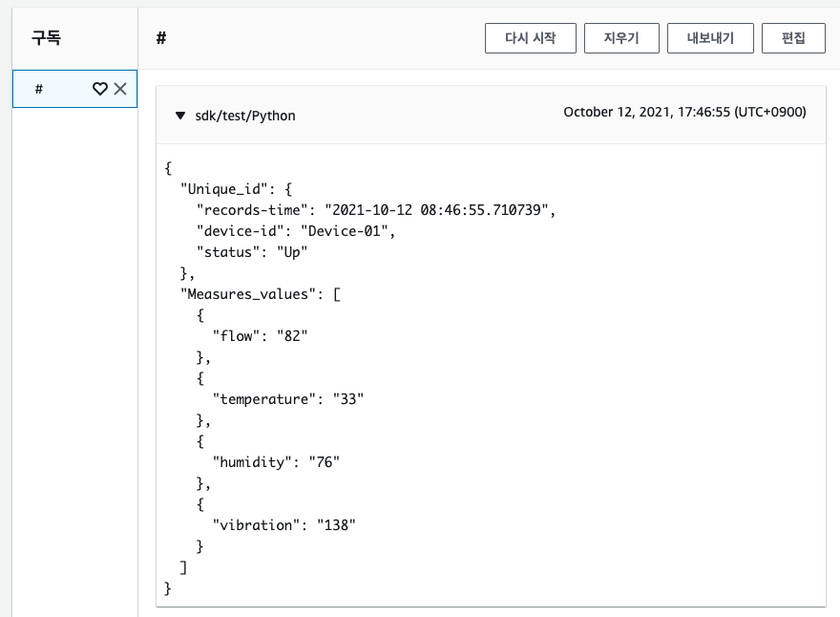The width and height of the screenshot is (840, 617).
Task: Click the 구독 header label
Action: pyautogui.click(x=47, y=38)
